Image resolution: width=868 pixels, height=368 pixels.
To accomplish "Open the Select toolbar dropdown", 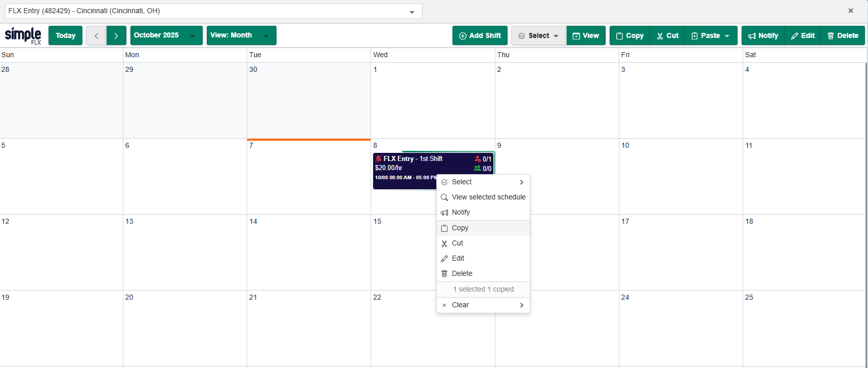I will (x=539, y=35).
